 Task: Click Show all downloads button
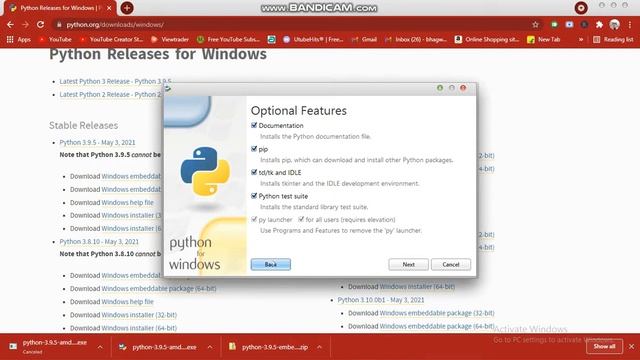coord(604,347)
